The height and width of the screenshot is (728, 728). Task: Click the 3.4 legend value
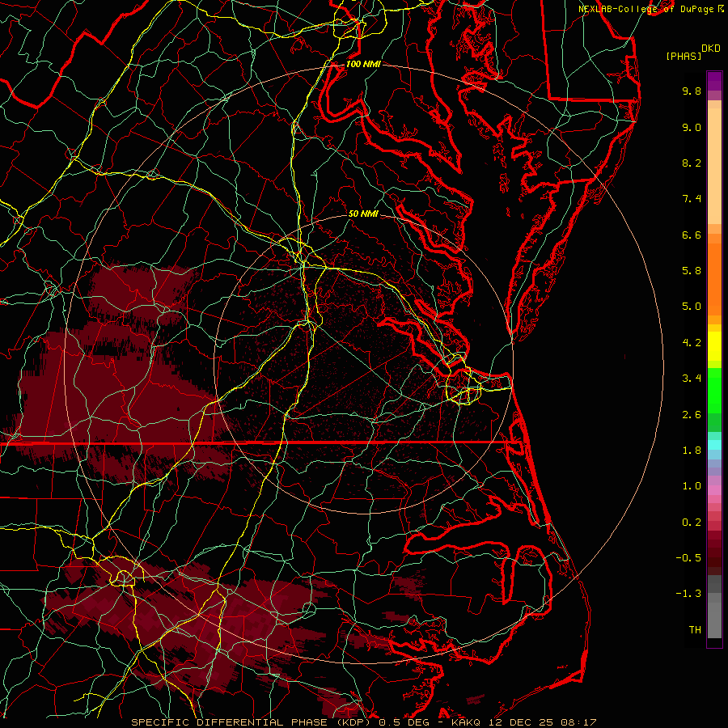pos(692,379)
